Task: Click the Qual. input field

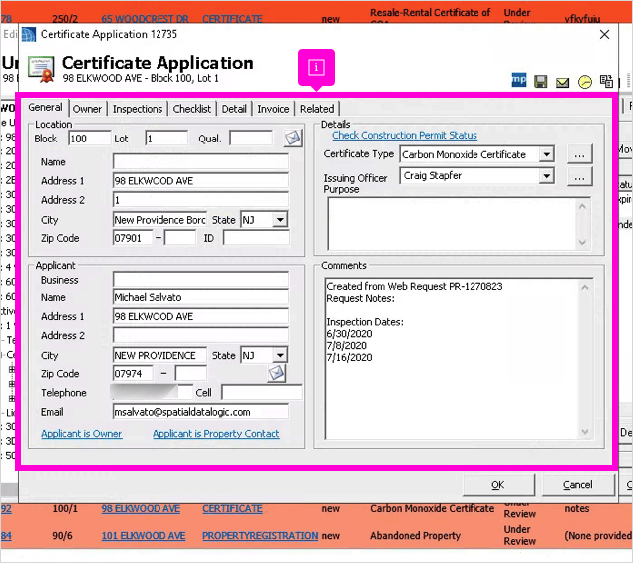Action: (251, 138)
